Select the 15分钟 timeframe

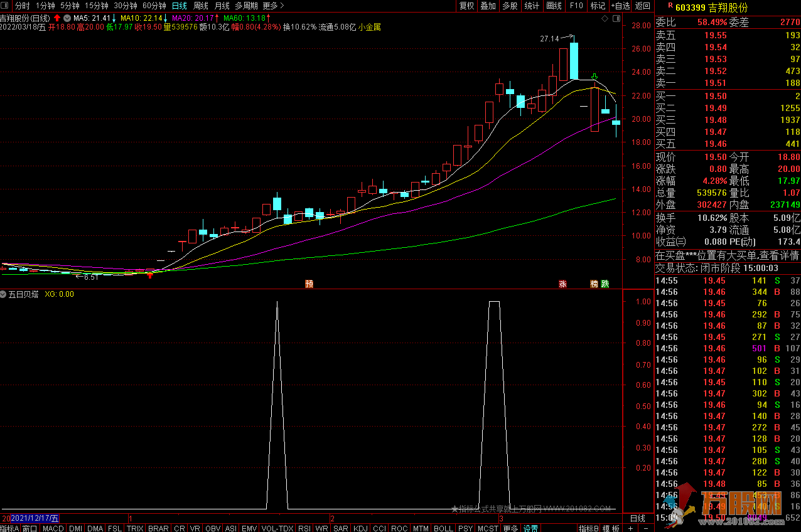(97, 6)
